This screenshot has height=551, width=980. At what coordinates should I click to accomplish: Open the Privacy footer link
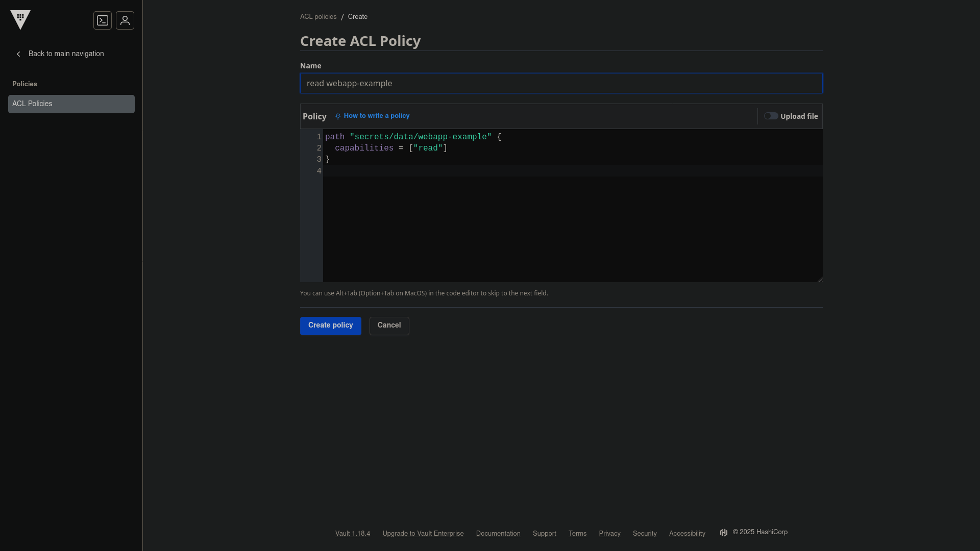click(x=609, y=533)
